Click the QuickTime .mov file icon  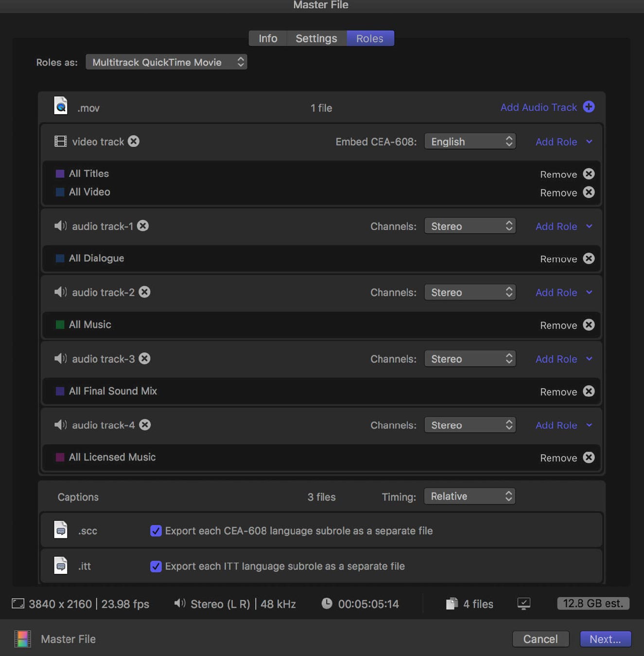coord(61,106)
